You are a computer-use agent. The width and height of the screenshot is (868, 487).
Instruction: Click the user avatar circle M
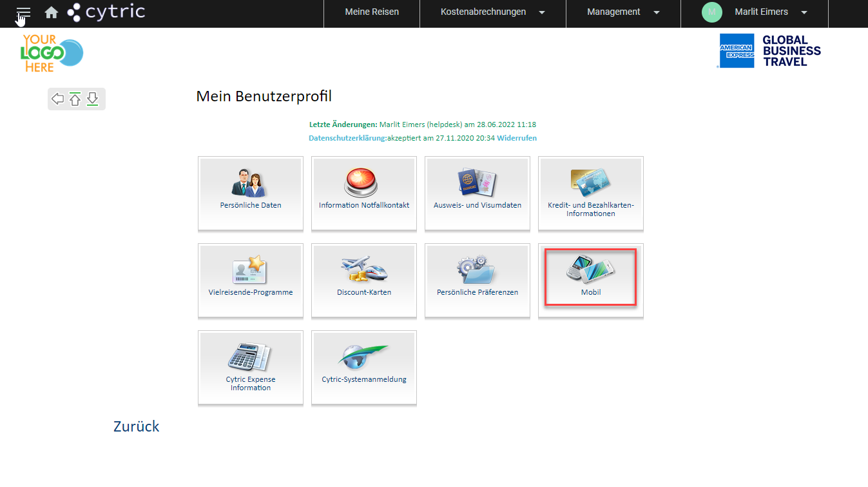coord(712,12)
